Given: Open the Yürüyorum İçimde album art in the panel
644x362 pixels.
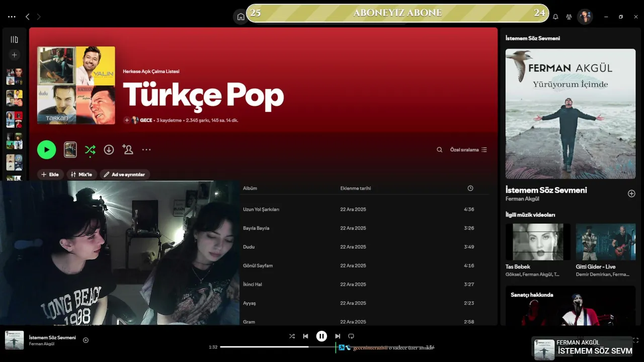Looking at the screenshot, I should [x=571, y=114].
